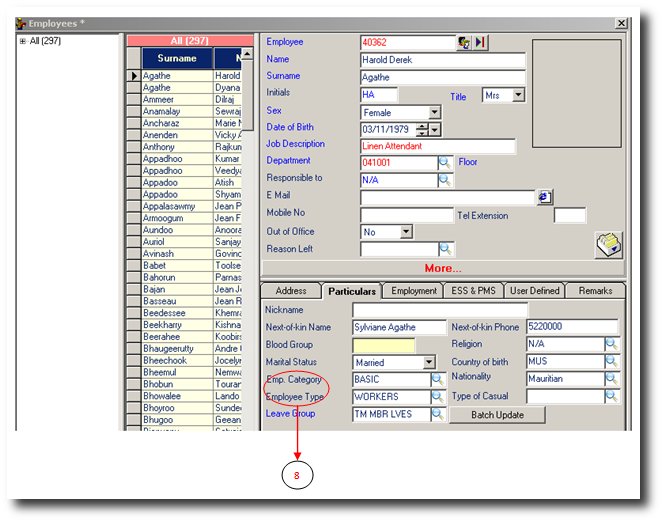Click the filing tray icon
Viewport: 663px width, 522px height.
point(609,245)
